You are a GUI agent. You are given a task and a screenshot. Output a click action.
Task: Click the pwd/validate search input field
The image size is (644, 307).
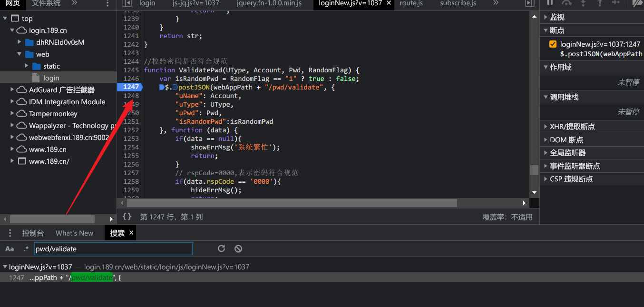click(113, 248)
